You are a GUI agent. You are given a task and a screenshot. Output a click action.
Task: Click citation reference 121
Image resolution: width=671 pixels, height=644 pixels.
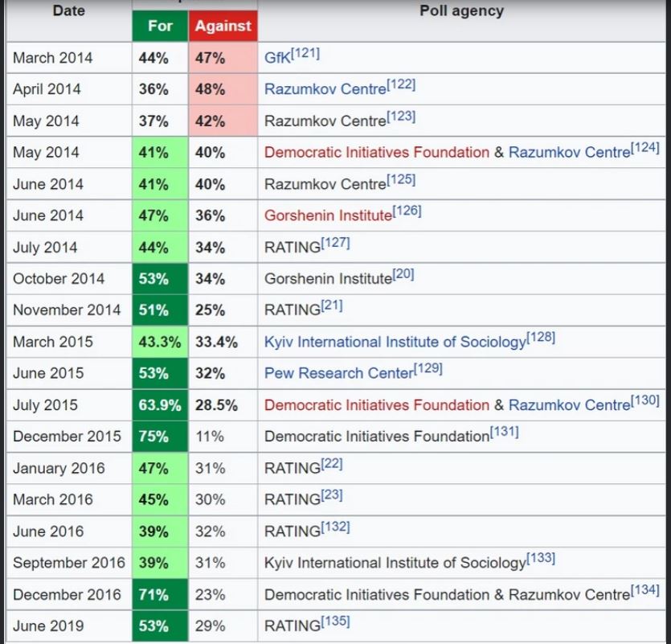[x=305, y=54]
